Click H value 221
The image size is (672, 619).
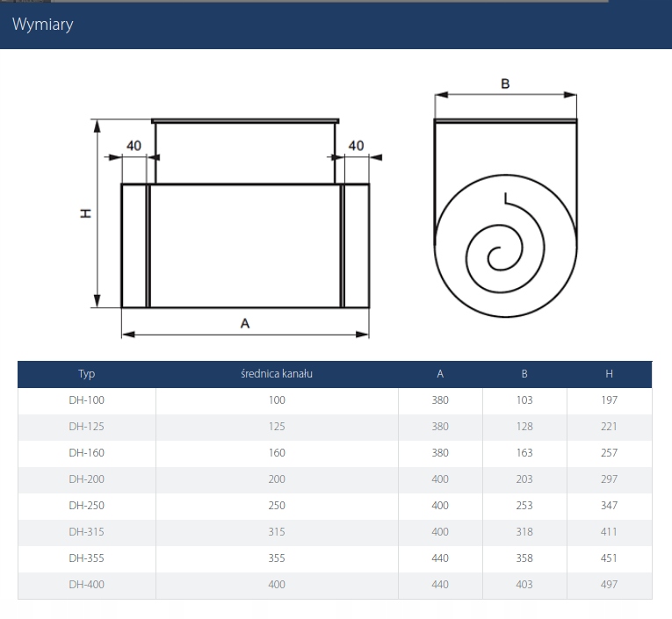point(609,427)
